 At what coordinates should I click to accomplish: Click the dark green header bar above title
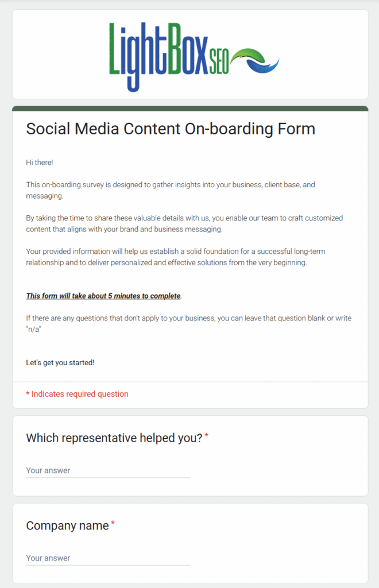coord(190,109)
